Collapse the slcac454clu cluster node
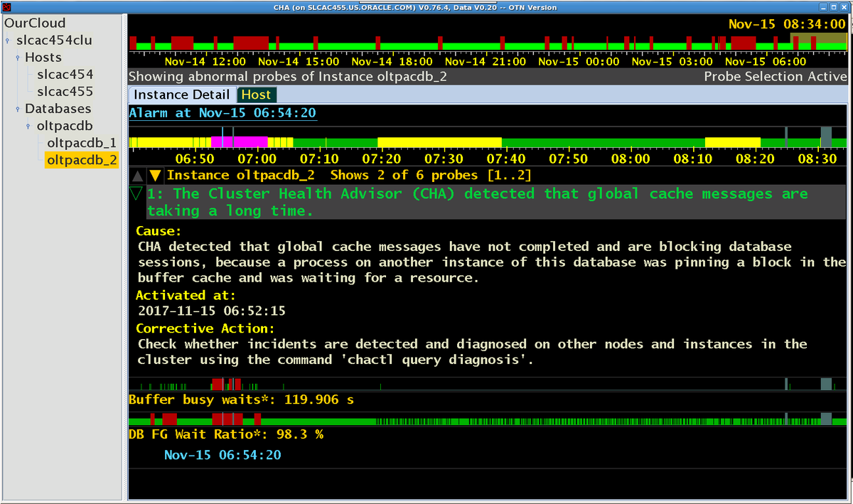This screenshot has height=504, width=853. (x=7, y=41)
